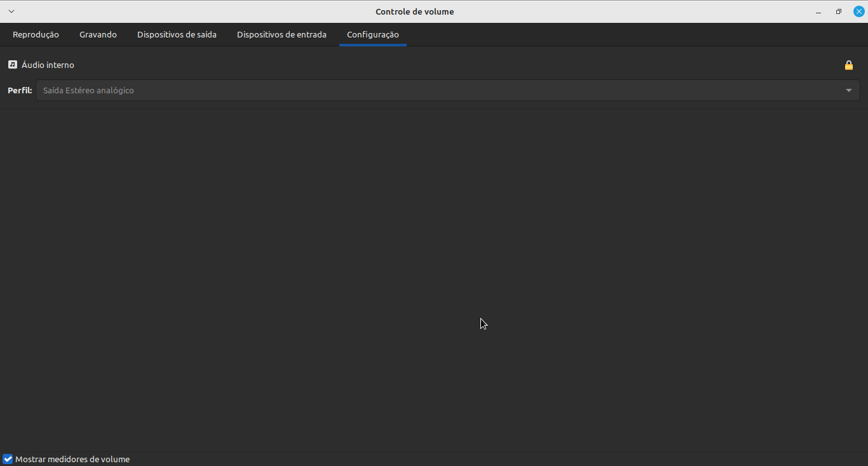
Task: Click the Áudio interno device name
Action: tap(48, 65)
